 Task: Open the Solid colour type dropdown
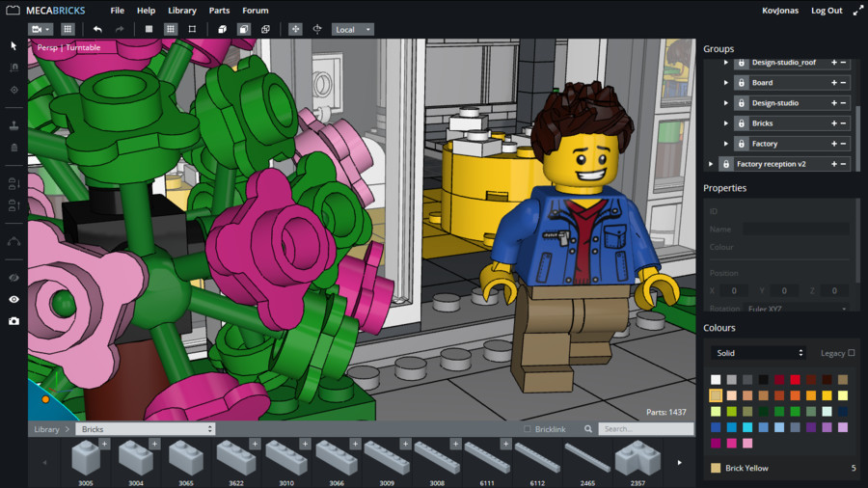[x=758, y=353]
